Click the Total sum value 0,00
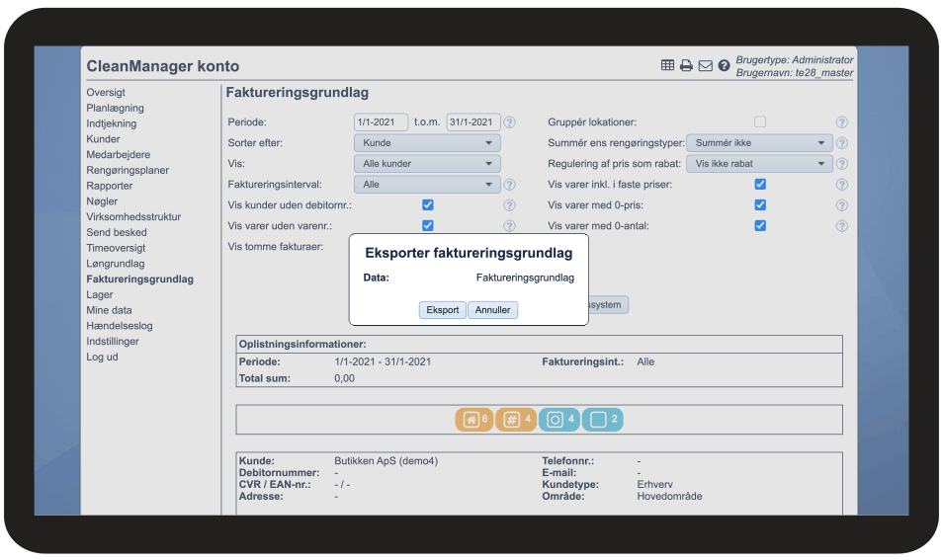This screenshot has height=560, width=943. (x=345, y=378)
